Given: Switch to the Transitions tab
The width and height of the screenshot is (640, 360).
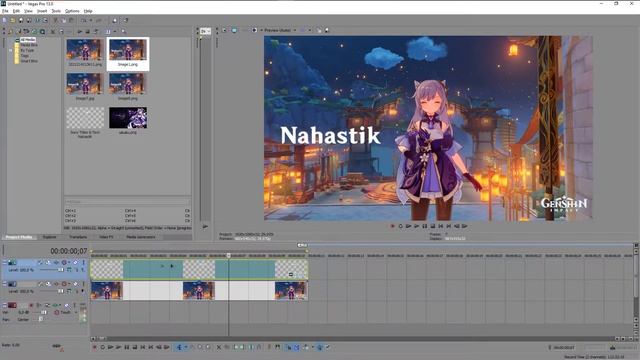Looking at the screenshot, I should (78, 237).
